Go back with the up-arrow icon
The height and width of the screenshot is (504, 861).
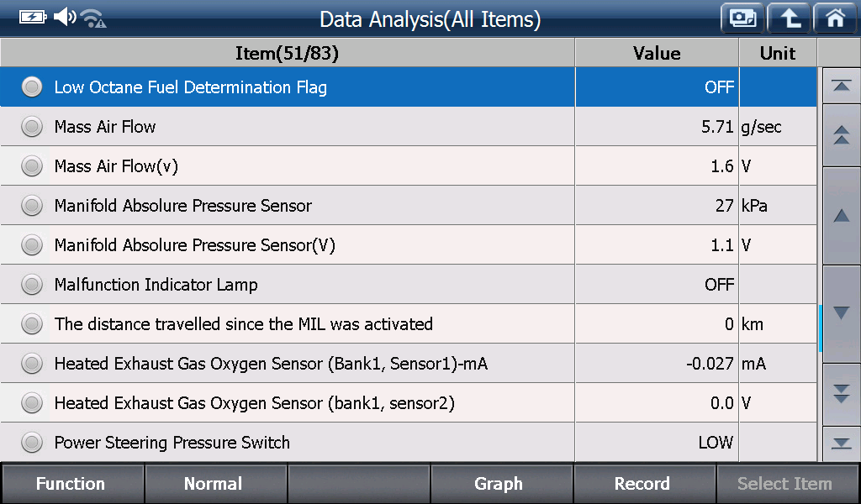[789, 18]
